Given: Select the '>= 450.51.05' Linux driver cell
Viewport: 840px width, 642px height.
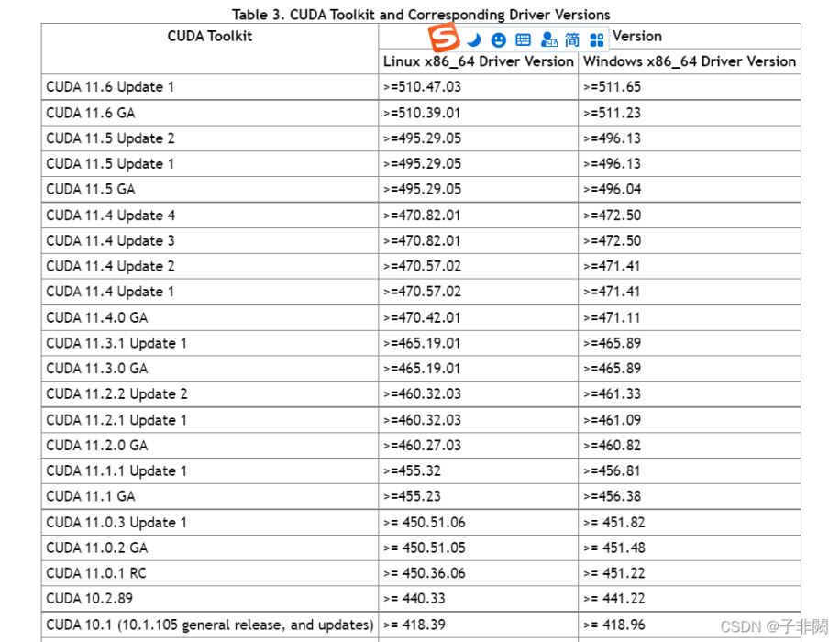Looking at the screenshot, I should tap(478, 548).
